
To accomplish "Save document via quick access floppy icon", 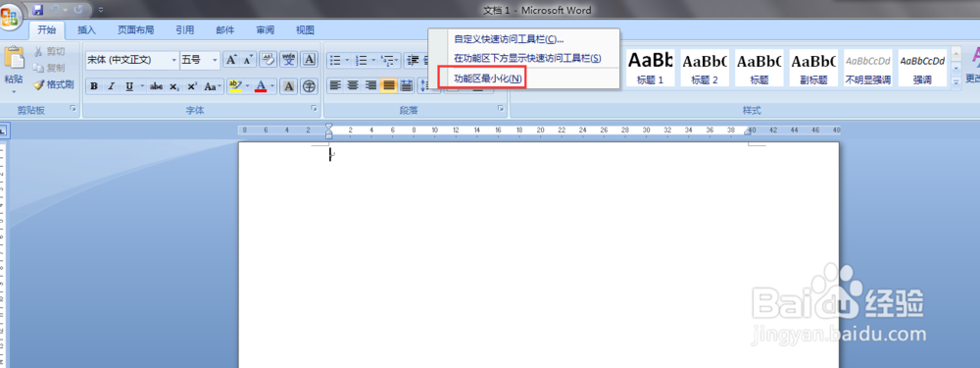I will pos(37,10).
